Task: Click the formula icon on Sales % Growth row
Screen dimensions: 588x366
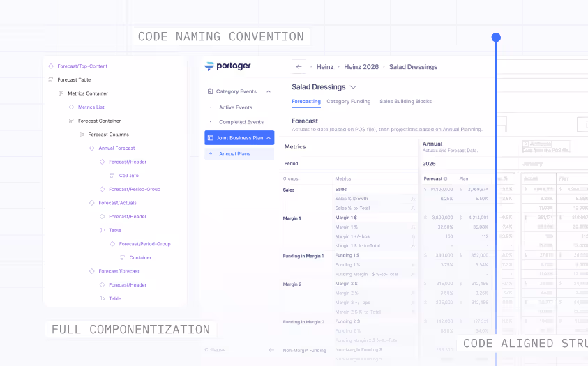Action: (413, 199)
